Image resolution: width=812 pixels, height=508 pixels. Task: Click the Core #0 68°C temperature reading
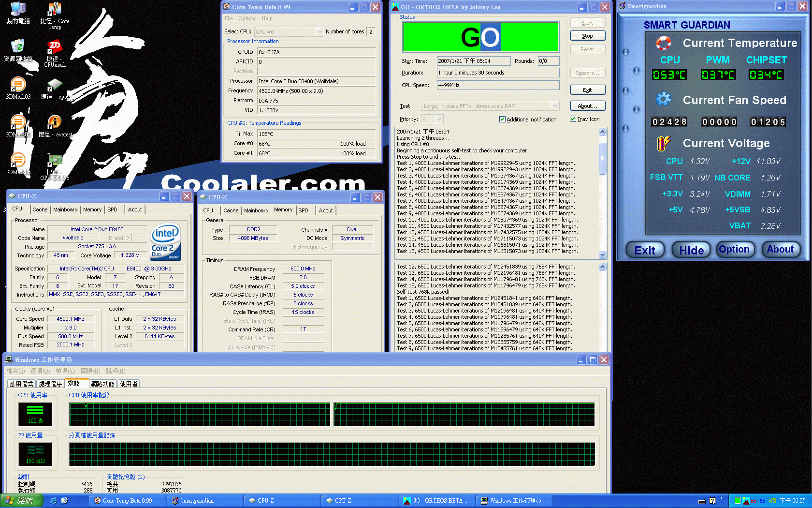[x=298, y=144]
